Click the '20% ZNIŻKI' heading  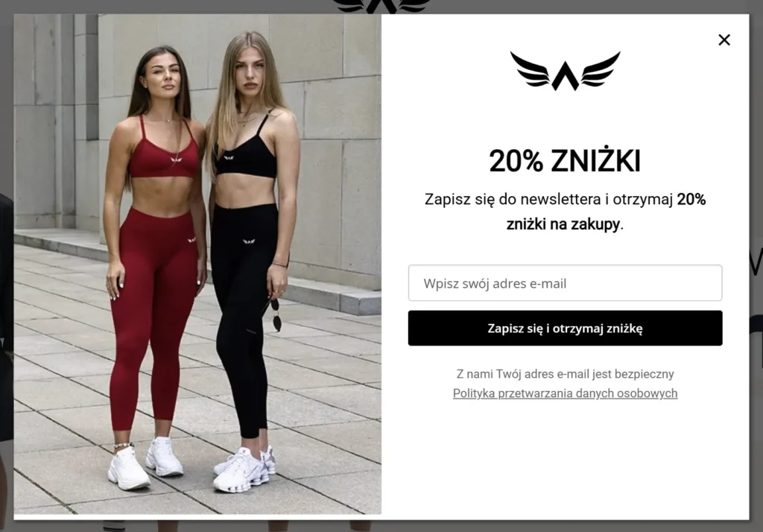coord(565,161)
